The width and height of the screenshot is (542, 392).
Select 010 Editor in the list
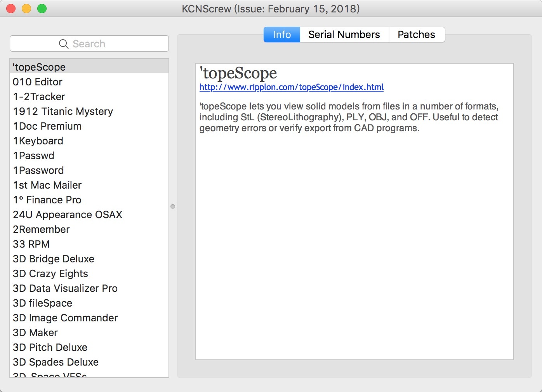click(38, 82)
